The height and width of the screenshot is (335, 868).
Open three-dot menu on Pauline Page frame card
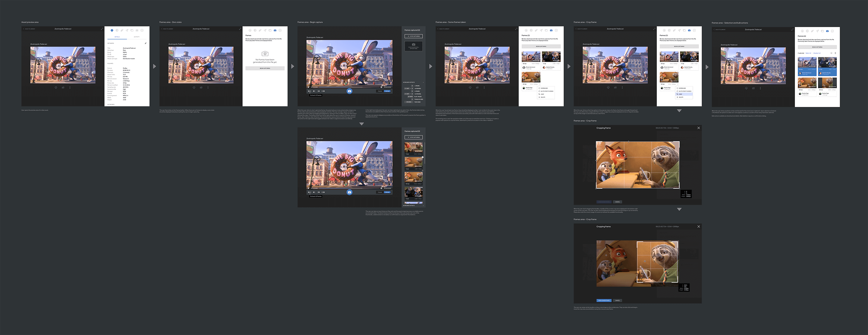click(539, 85)
